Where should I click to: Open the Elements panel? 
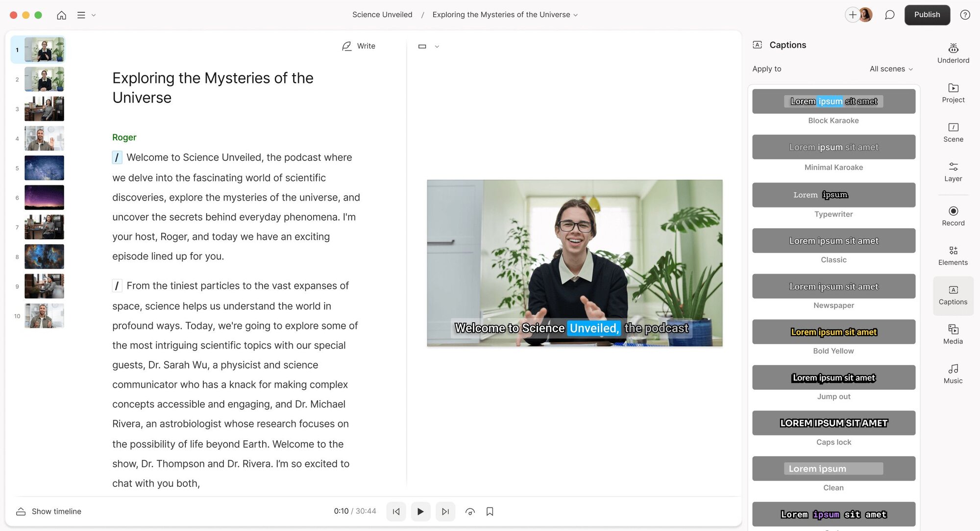(953, 255)
